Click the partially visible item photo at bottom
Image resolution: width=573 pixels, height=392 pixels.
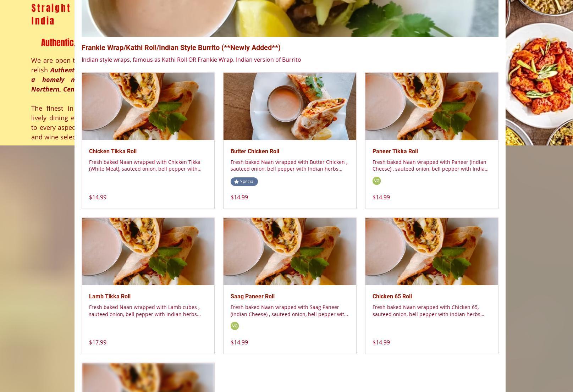click(x=148, y=377)
